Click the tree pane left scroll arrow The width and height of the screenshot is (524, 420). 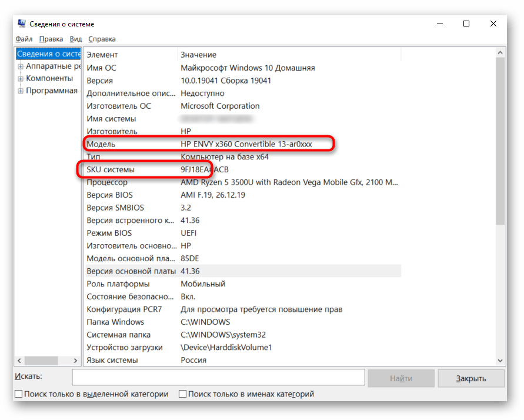[x=19, y=361]
